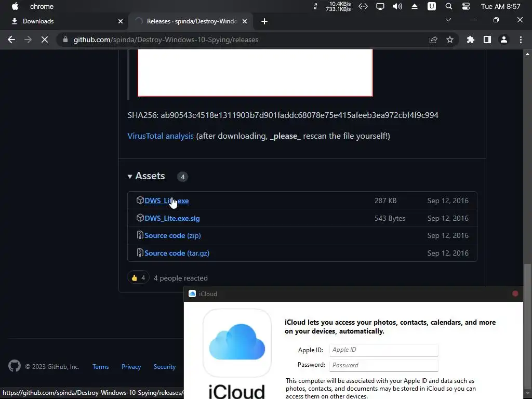This screenshot has height=399, width=532.
Task: Open the Privacy footer link
Action: pyautogui.click(x=131, y=367)
